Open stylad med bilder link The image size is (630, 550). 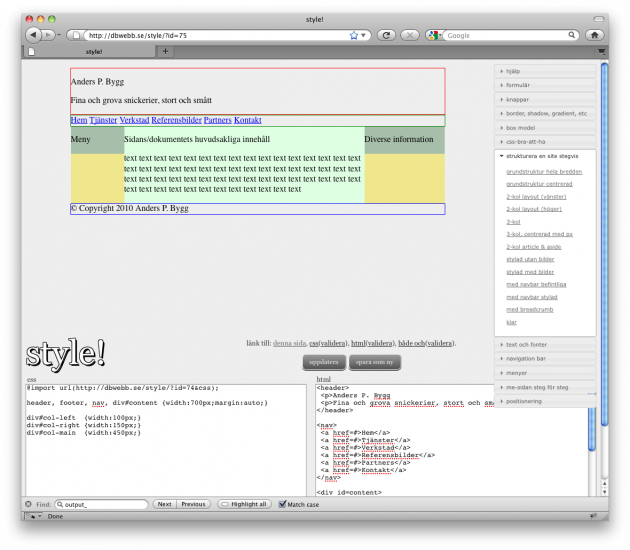tap(530, 272)
